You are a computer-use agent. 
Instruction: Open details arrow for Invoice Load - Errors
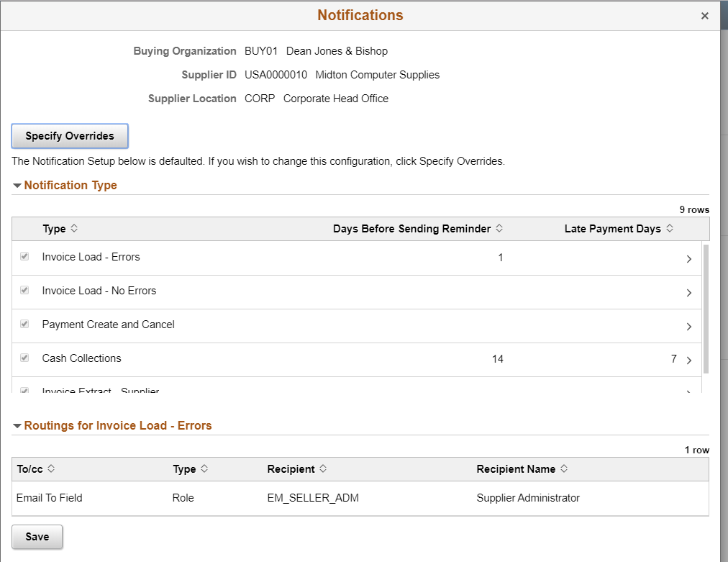click(x=689, y=259)
